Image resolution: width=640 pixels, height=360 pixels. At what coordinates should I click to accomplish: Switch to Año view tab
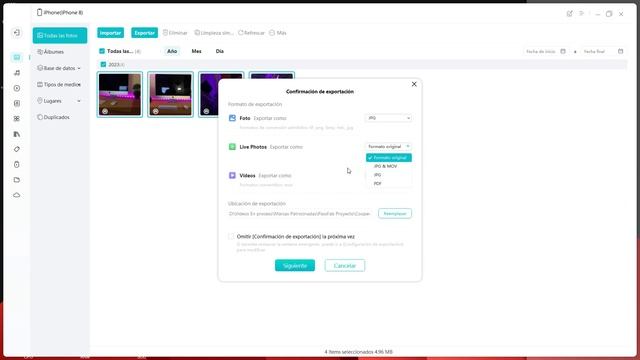[172, 51]
